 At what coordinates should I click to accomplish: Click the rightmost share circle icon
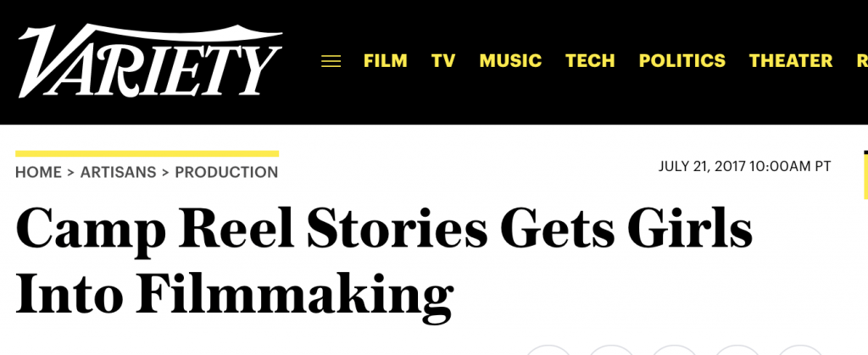[800, 350]
